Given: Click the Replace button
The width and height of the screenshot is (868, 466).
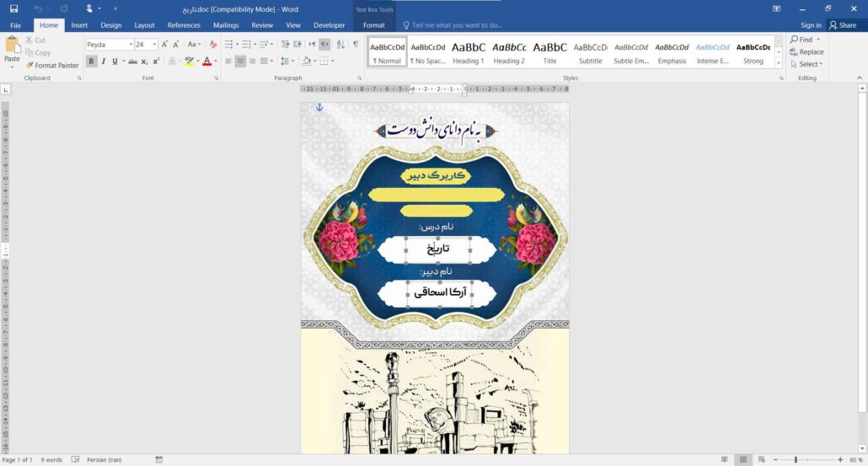Looking at the screenshot, I should (x=806, y=52).
